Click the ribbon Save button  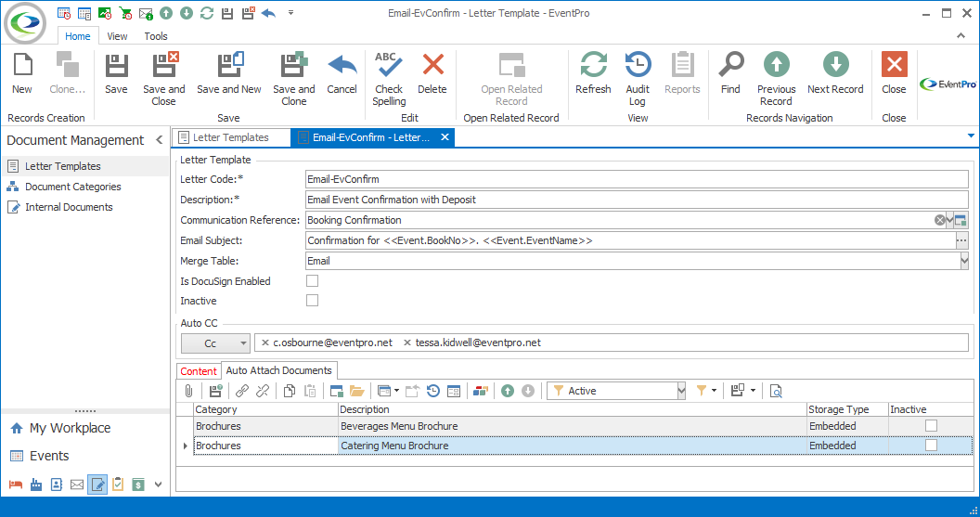pos(116,73)
